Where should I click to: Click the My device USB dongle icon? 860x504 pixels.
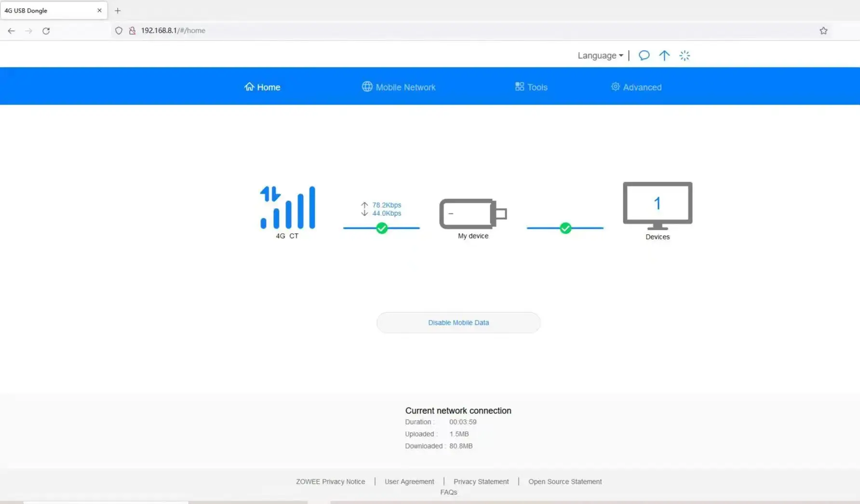point(472,214)
